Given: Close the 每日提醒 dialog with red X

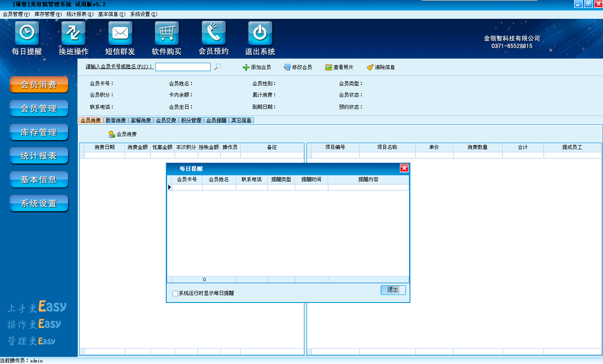Looking at the screenshot, I should pyautogui.click(x=404, y=168).
